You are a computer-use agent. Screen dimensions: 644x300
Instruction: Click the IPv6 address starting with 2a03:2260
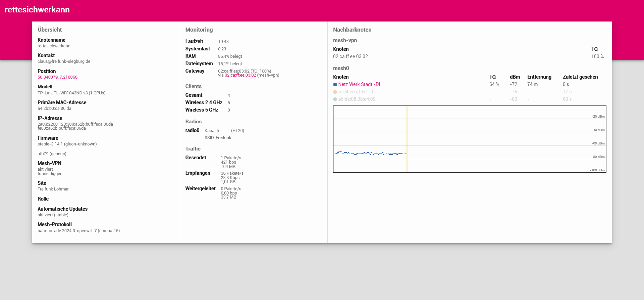(x=75, y=124)
